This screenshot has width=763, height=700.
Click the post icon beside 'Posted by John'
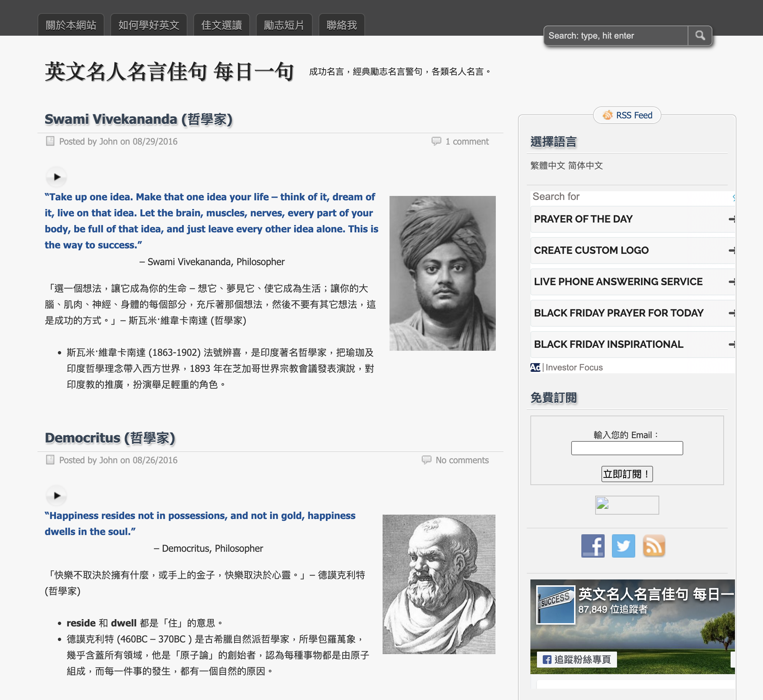click(50, 141)
